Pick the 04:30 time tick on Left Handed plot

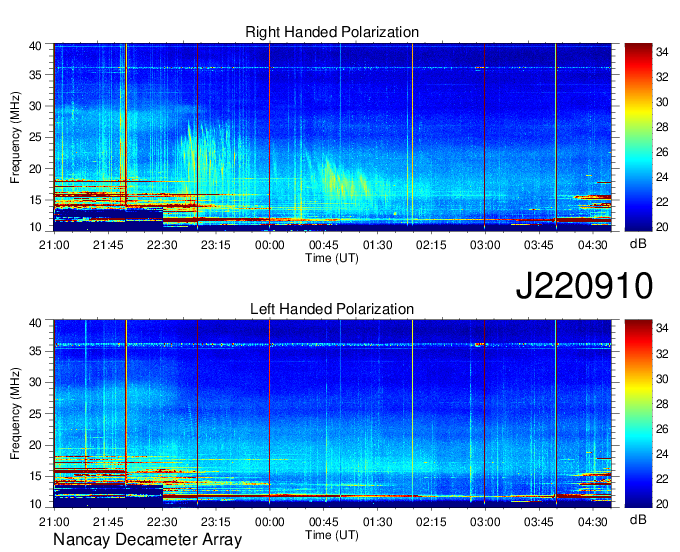pyautogui.click(x=592, y=522)
